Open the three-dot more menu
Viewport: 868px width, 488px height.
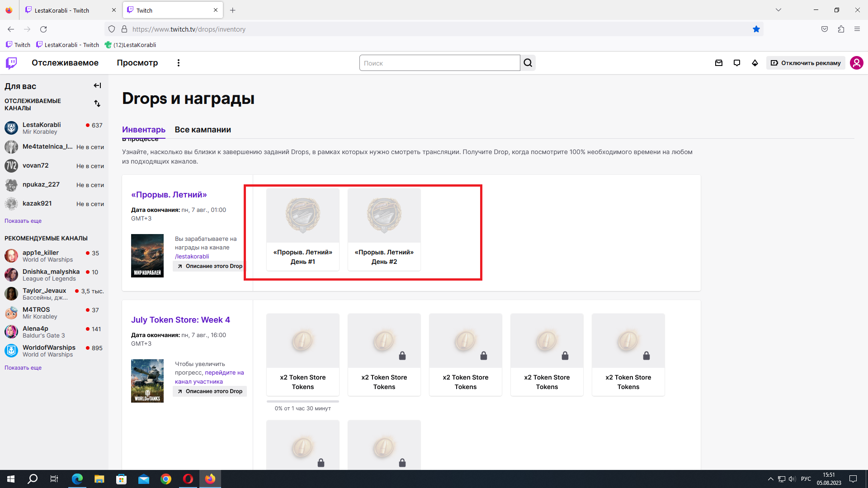point(179,63)
